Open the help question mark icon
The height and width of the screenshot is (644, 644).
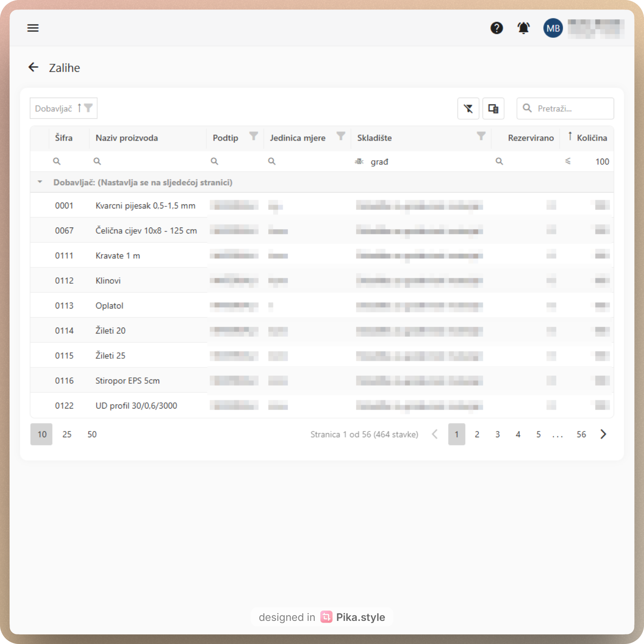[x=497, y=28]
